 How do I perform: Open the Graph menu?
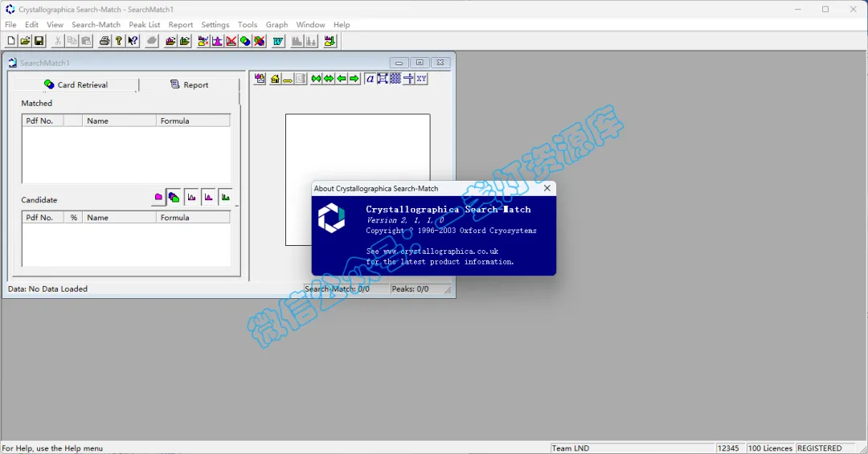276,24
